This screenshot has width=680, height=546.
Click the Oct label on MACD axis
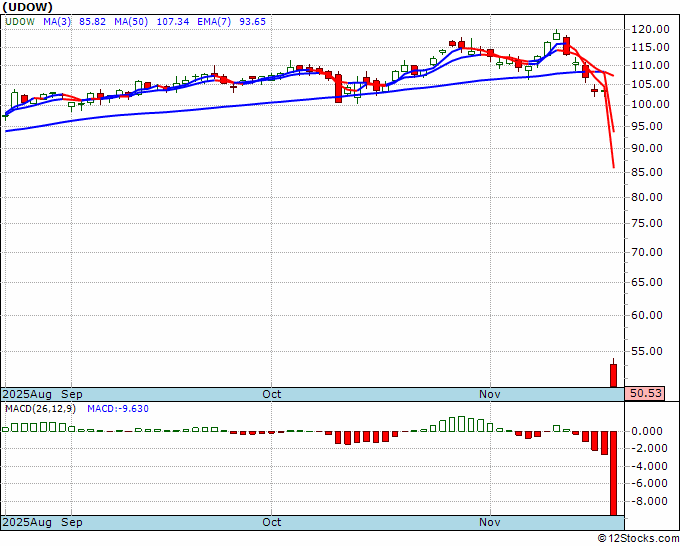[x=272, y=522]
